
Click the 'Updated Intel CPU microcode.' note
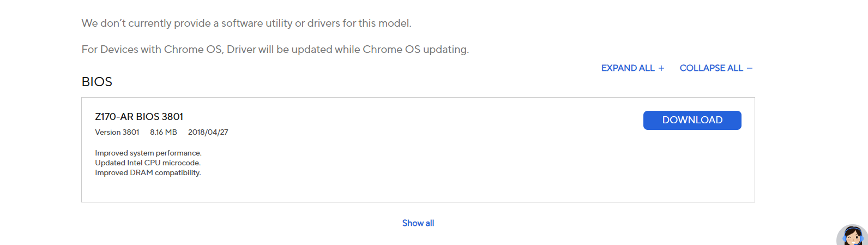click(148, 163)
